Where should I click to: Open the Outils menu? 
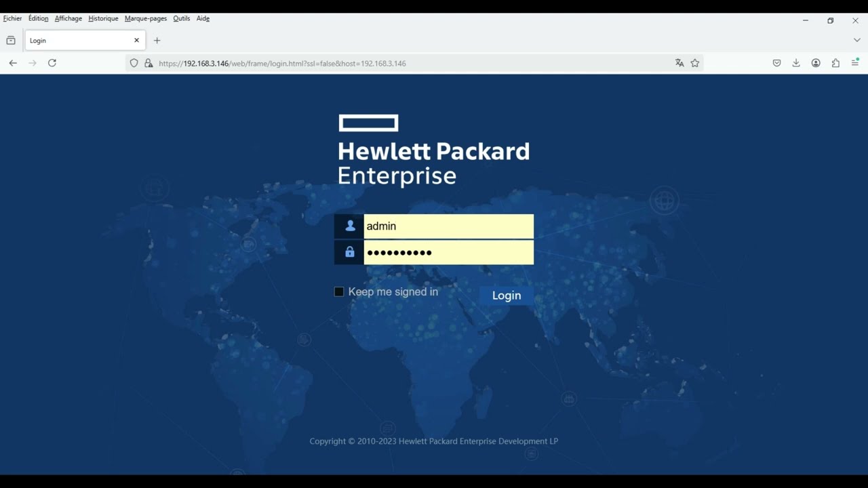181,18
